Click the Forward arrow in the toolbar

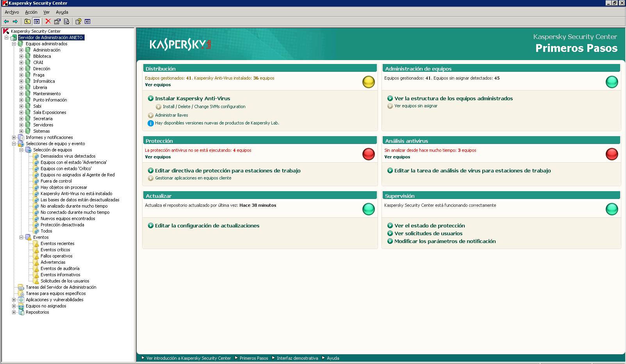click(15, 21)
